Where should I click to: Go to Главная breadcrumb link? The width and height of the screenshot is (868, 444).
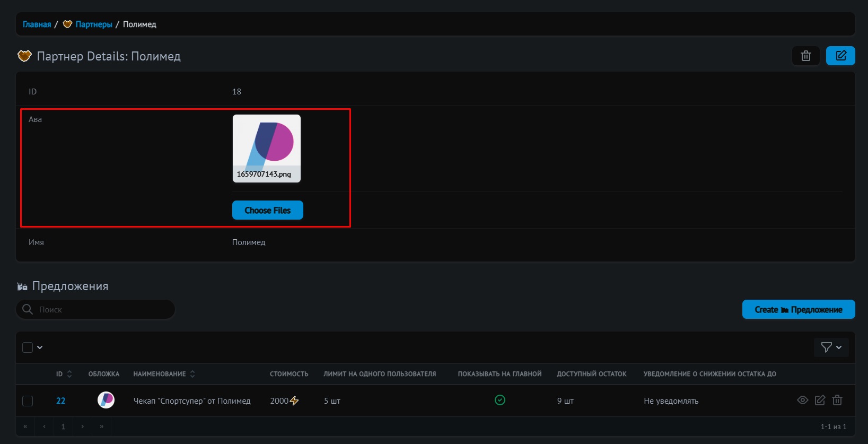coord(37,24)
